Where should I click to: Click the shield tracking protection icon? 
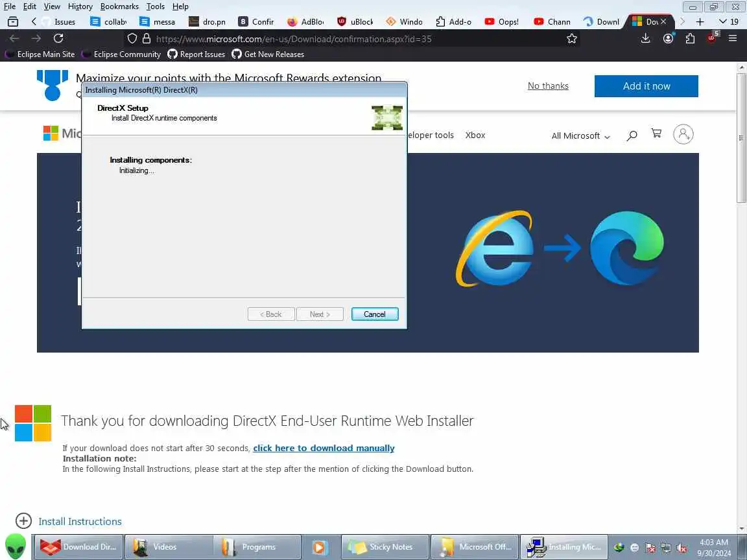(132, 39)
